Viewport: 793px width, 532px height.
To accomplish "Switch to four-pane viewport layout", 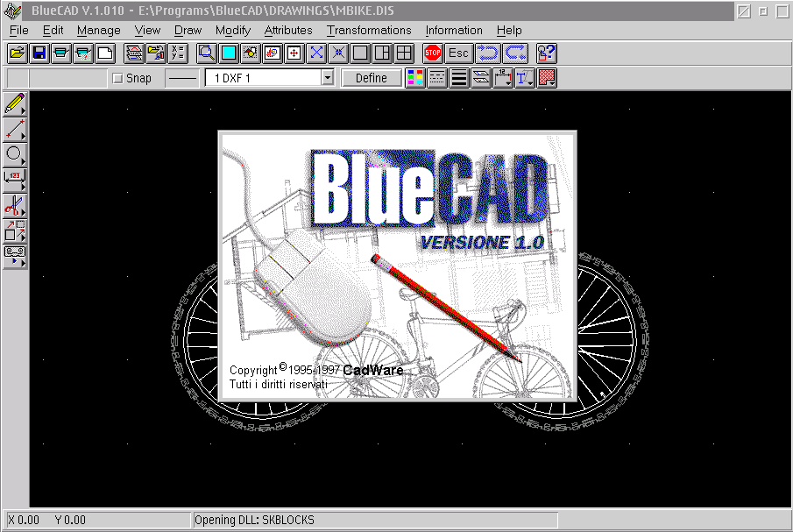I will point(404,53).
